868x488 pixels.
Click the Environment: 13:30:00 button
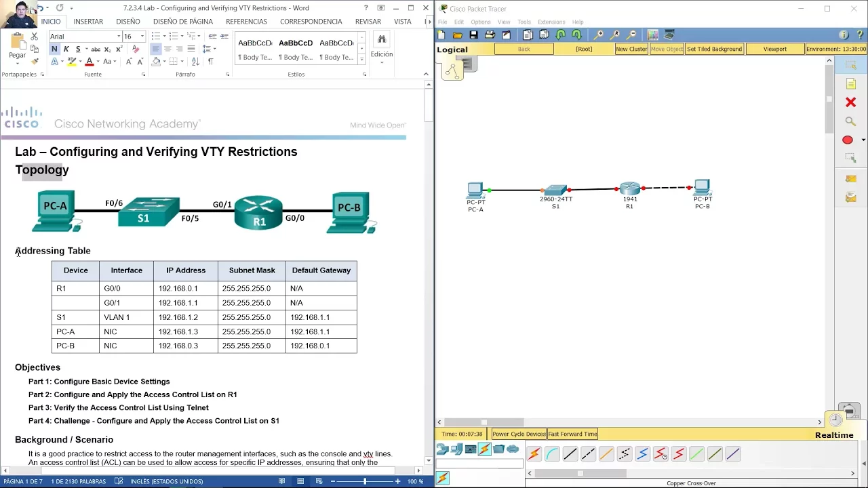(x=836, y=49)
